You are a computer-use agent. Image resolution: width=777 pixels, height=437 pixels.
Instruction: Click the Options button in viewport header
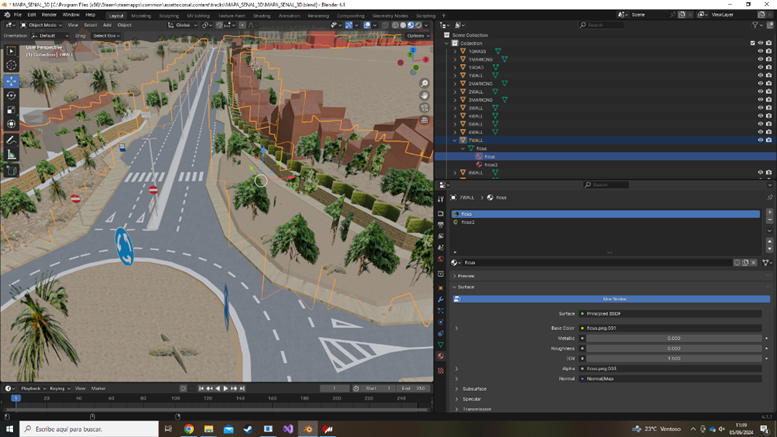(417, 36)
